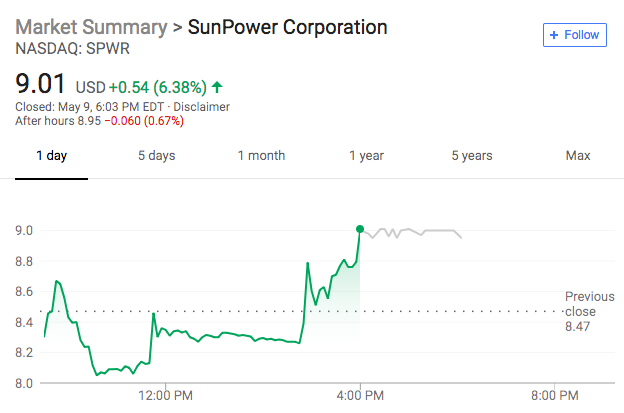Click the plus icon on Follow
624x413 pixels.
click(555, 35)
